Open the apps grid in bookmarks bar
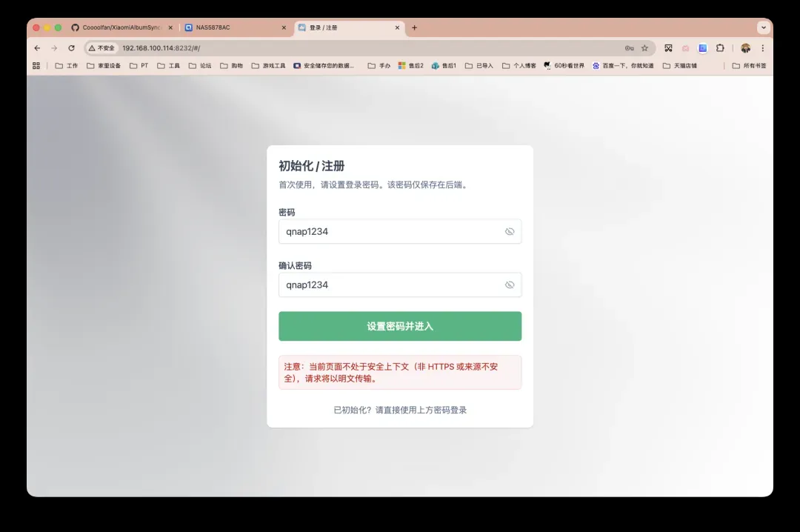This screenshot has height=532, width=800. [x=36, y=65]
